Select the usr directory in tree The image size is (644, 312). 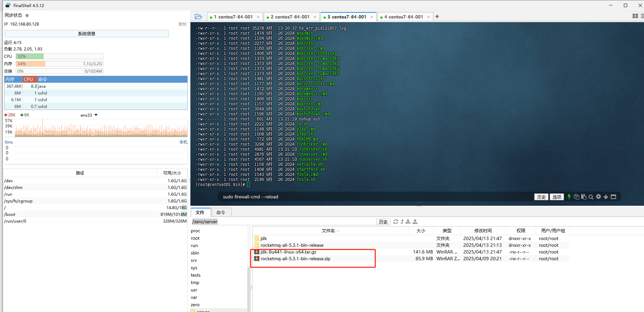pyautogui.click(x=194, y=290)
